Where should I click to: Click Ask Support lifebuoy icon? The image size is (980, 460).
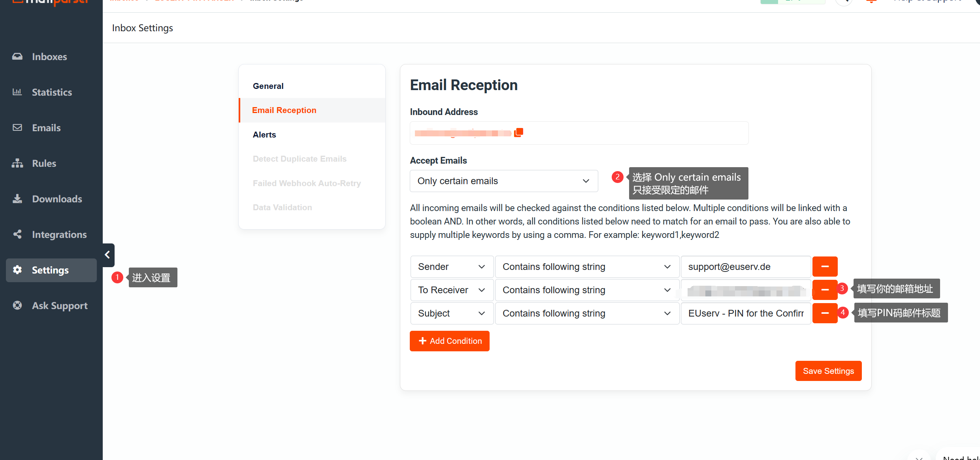(17, 305)
